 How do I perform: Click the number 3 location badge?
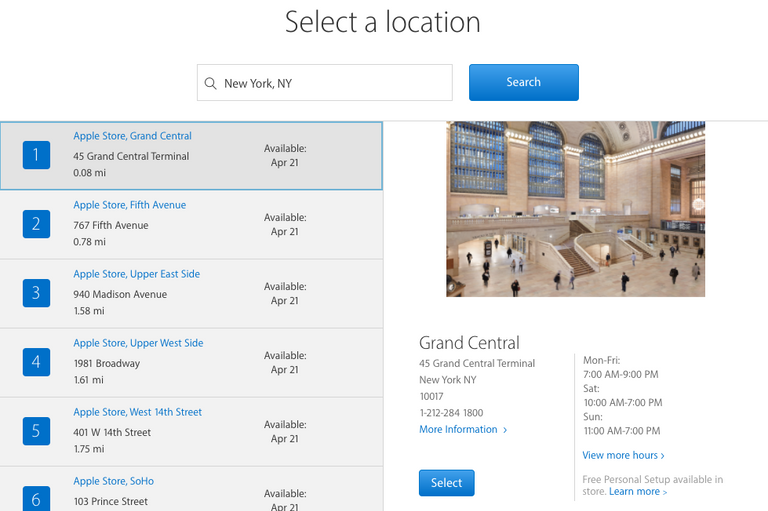(36, 293)
